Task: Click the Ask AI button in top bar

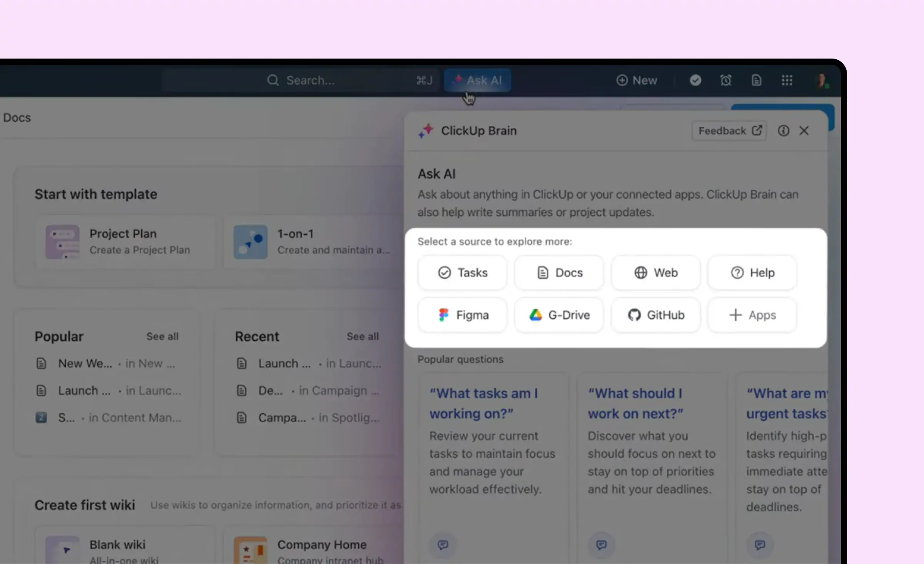Action: 477,80
